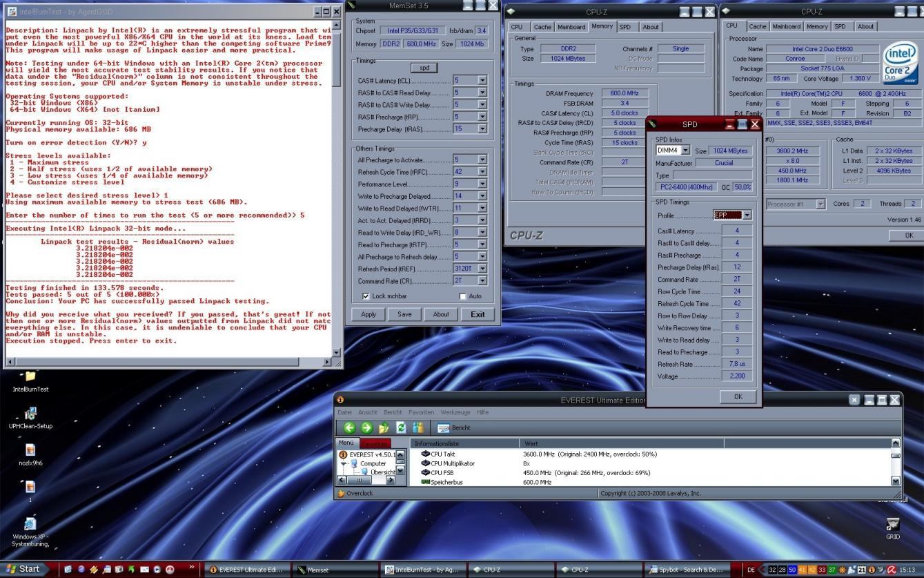The width and height of the screenshot is (924, 578).
Task: Click the EVEREST up-level folder icon
Action: (384, 428)
